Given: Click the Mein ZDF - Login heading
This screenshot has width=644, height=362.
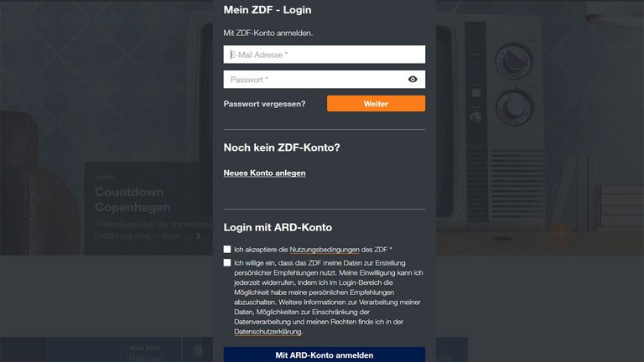Looking at the screenshot, I should pyautogui.click(x=267, y=10).
